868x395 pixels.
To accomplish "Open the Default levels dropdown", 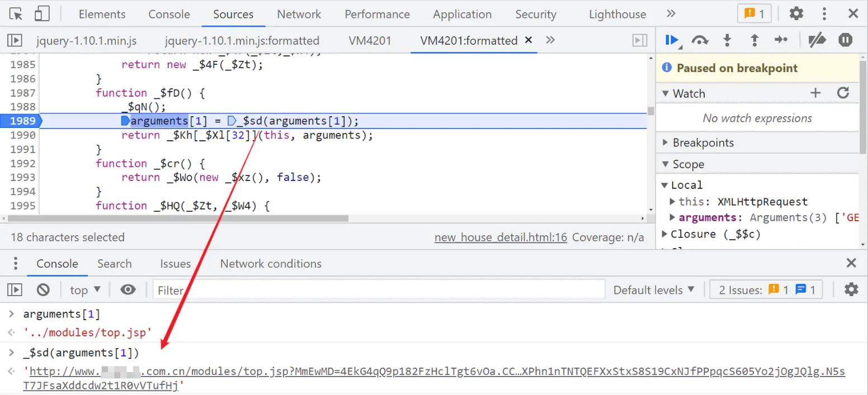I will click(x=654, y=289).
